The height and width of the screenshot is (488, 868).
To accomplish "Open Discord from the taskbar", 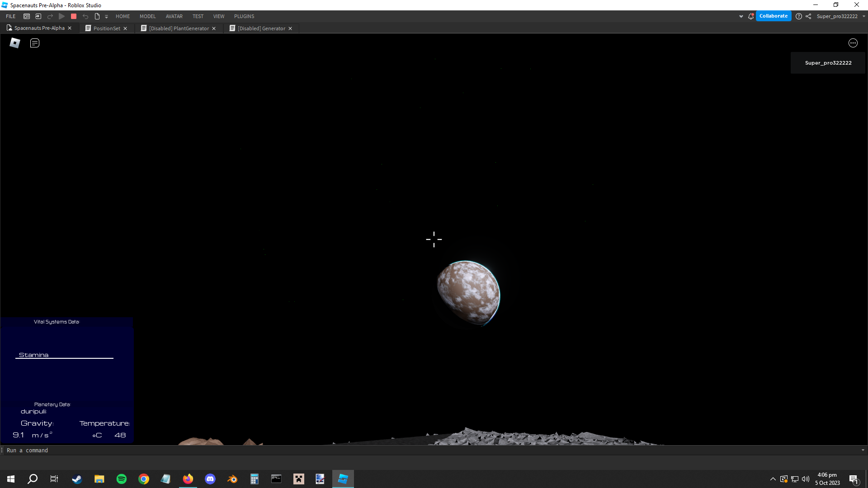I will 210,479.
